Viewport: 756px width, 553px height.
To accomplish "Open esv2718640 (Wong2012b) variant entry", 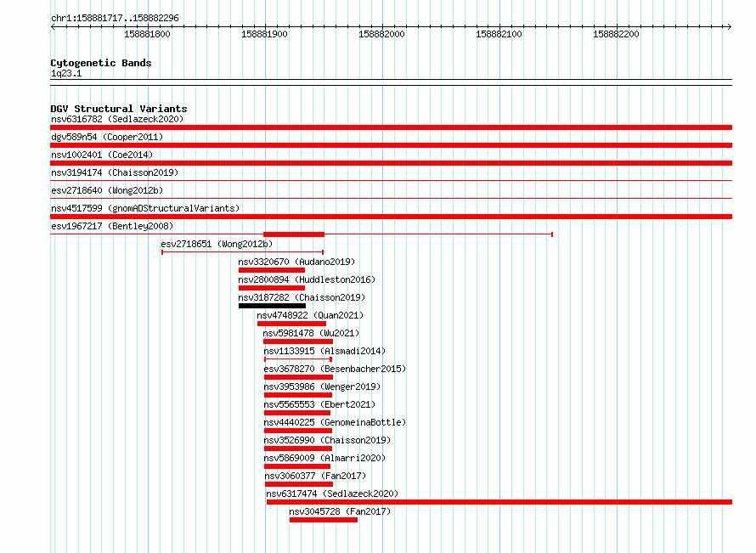I will pos(107,190).
